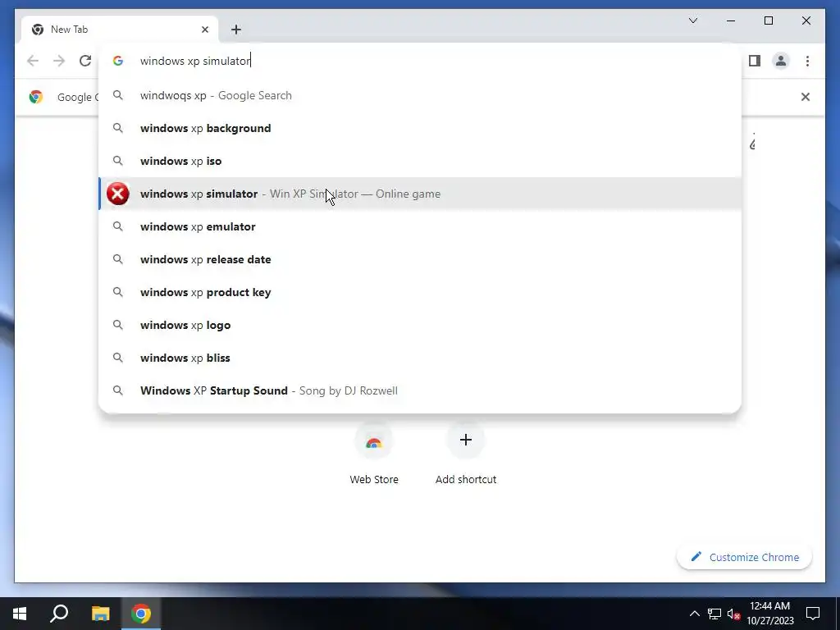
Task: Dismiss the Google Chrome infobar
Action: [x=806, y=97]
